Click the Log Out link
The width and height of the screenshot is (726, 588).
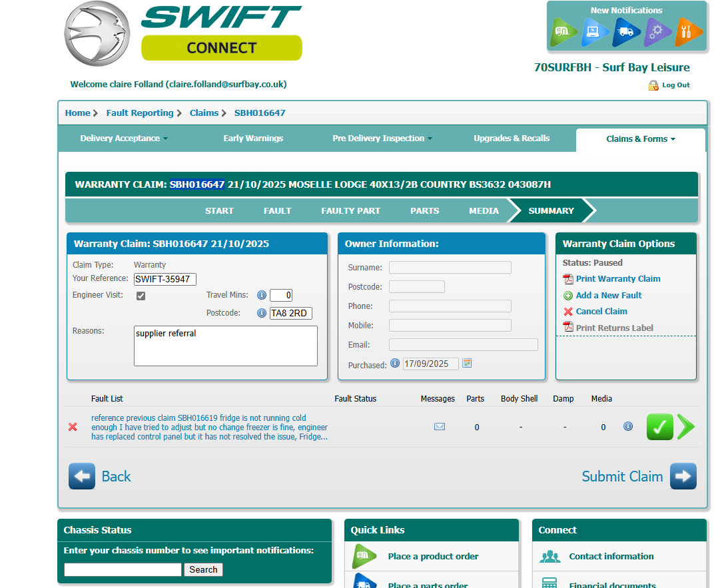(676, 85)
